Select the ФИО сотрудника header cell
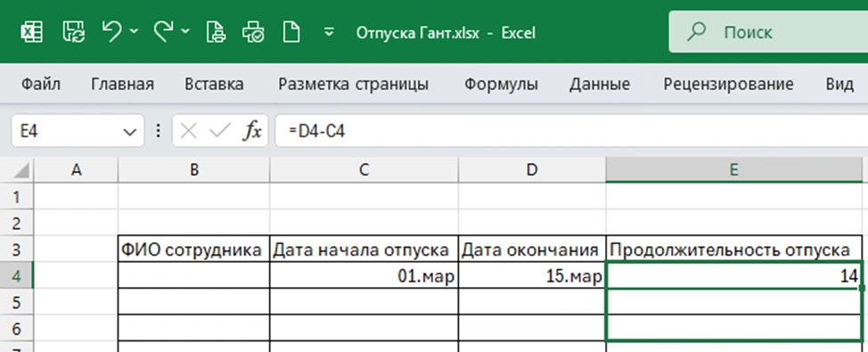Viewport: 868px width, 352px height. pos(193,250)
